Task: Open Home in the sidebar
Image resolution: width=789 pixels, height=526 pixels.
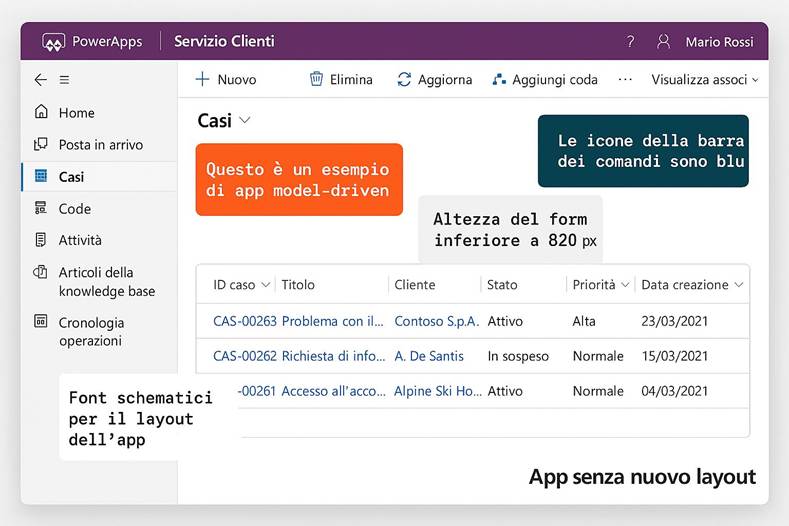Action: pos(99,112)
